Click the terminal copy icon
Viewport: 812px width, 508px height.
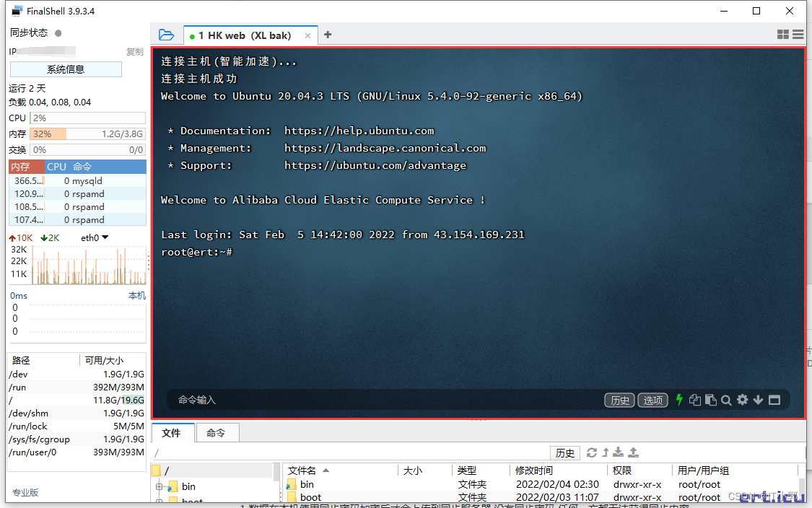click(x=695, y=400)
